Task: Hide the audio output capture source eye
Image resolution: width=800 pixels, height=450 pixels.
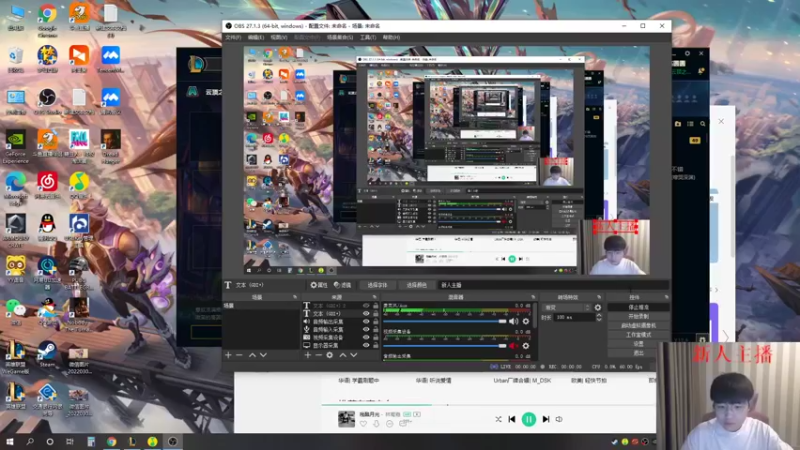Action: (x=366, y=322)
